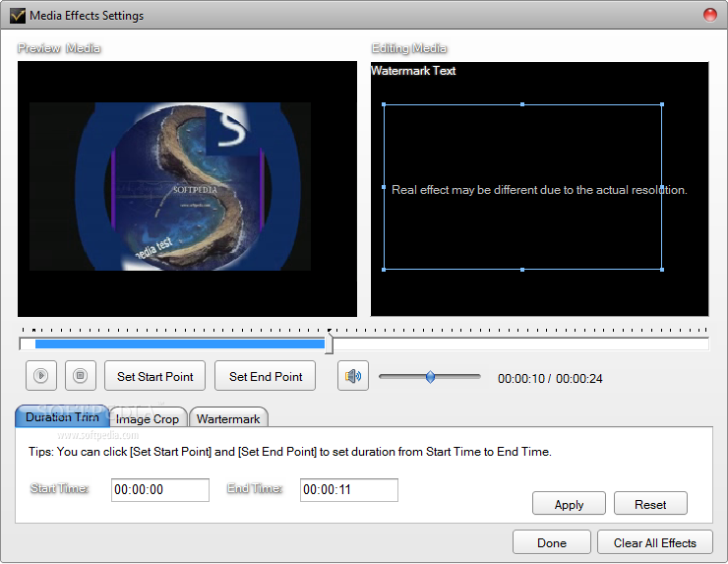Switch to the Duration Trim tab
Image resolution: width=728 pixels, height=564 pixels.
click(x=62, y=416)
